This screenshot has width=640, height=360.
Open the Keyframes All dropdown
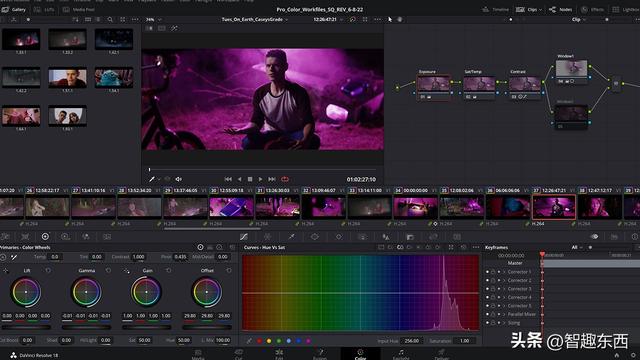[576, 247]
